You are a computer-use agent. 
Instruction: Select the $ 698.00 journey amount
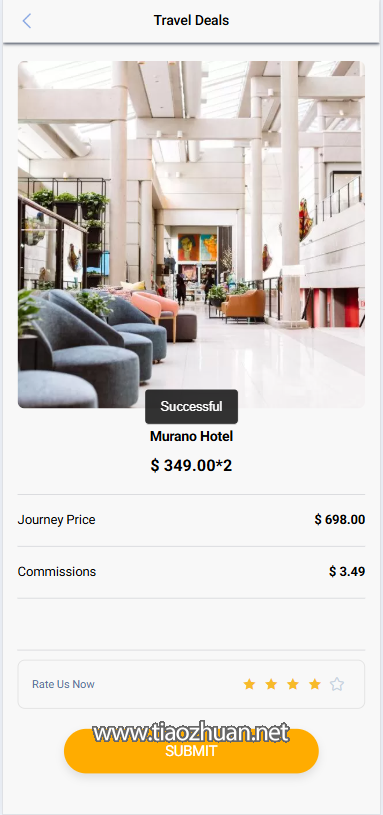pos(340,520)
